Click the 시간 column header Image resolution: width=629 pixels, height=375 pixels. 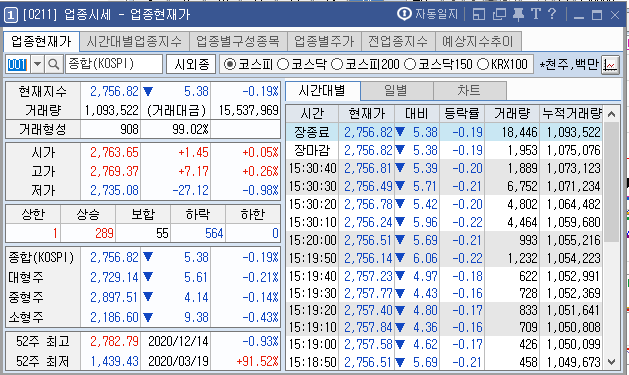[x=312, y=114]
